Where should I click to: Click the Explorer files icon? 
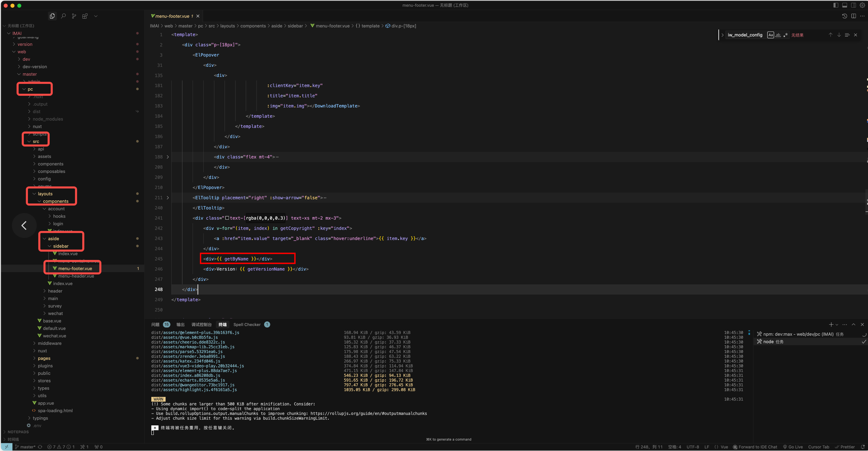[x=52, y=16]
